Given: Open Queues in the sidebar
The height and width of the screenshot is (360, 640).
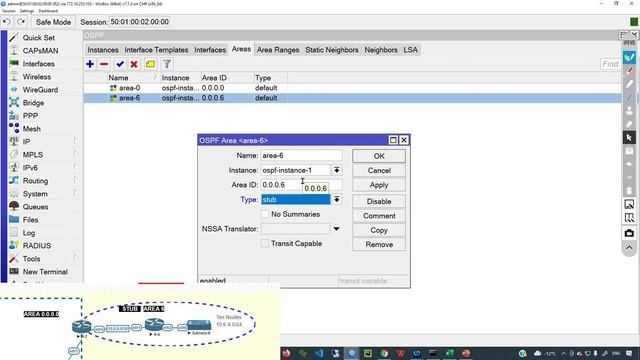Looking at the screenshot, I should click(35, 207).
